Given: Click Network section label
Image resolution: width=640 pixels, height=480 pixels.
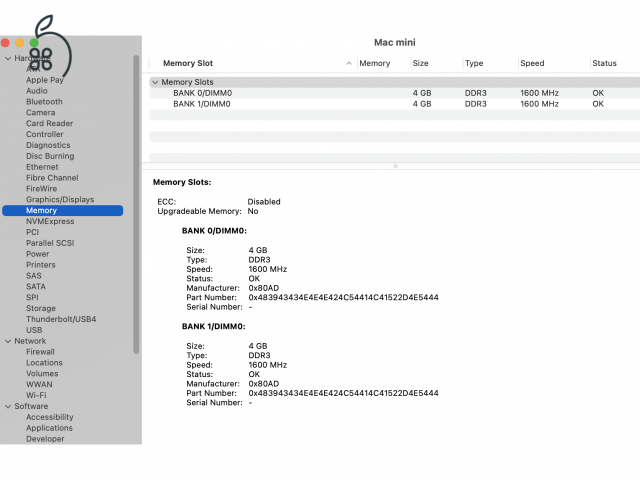Looking at the screenshot, I should [x=30, y=341].
